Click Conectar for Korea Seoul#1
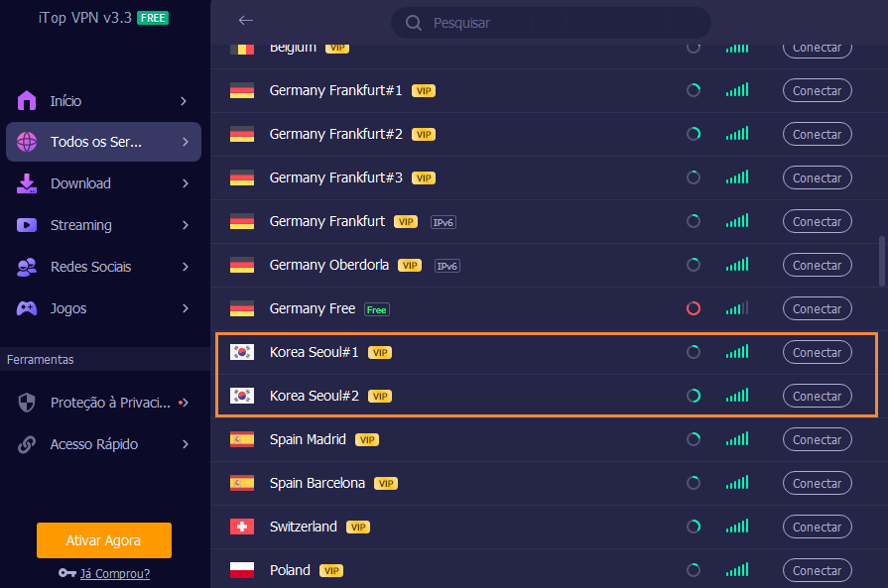The image size is (888, 588). pyautogui.click(x=817, y=352)
